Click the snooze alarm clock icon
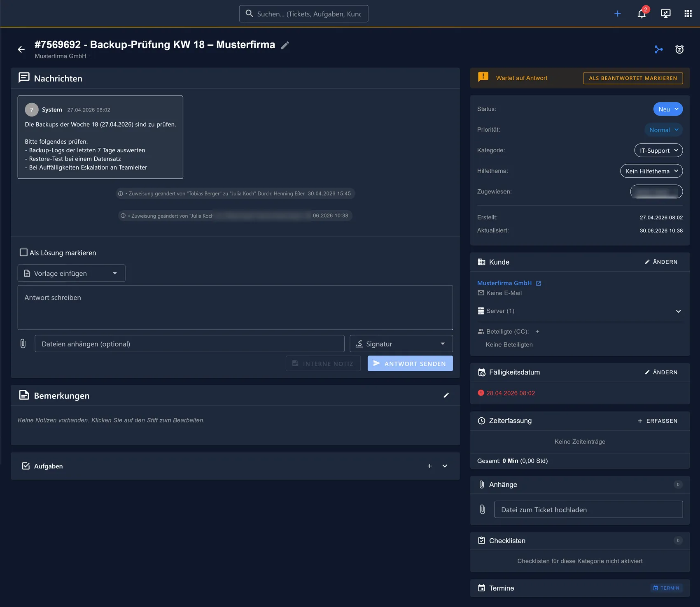This screenshot has width=700, height=607. (x=679, y=49)
